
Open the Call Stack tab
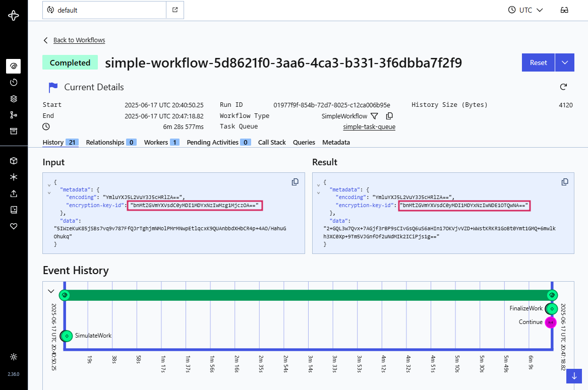(x=272, y=143)
